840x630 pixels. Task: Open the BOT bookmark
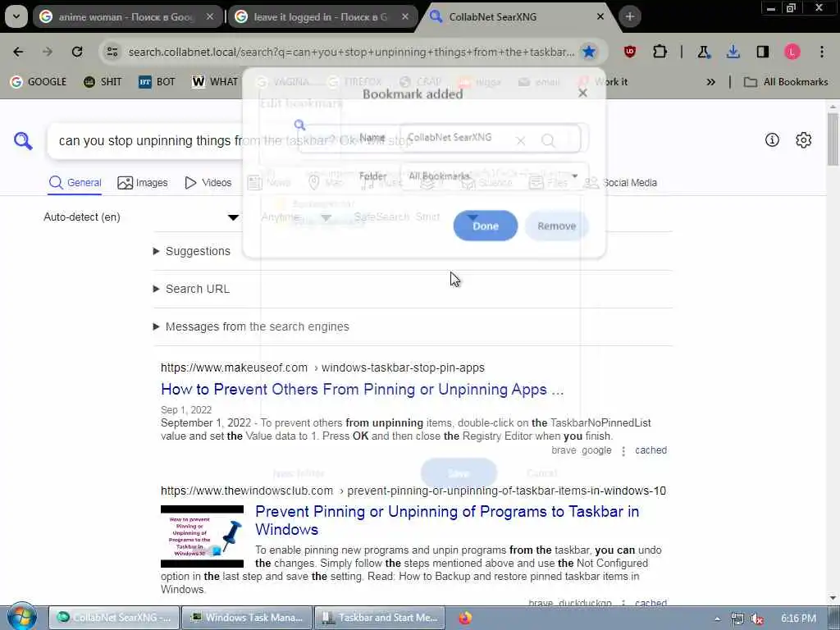point(157,81)
